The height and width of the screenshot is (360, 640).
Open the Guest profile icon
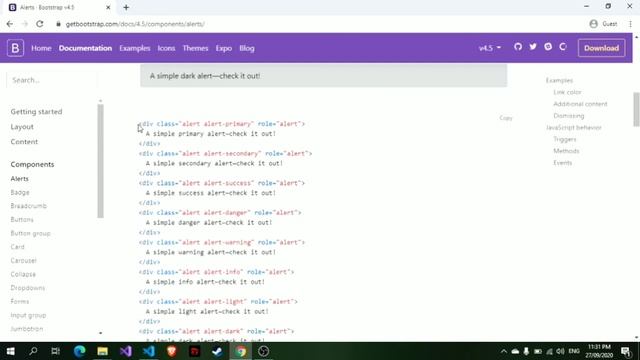click(593, 24)
